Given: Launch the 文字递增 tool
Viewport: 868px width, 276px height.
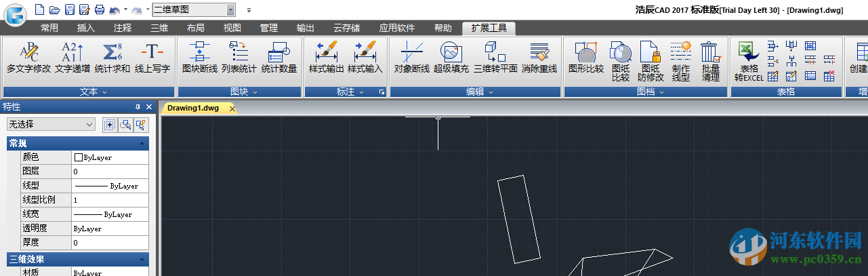Looking at the screenshot, I should (73, 58).
